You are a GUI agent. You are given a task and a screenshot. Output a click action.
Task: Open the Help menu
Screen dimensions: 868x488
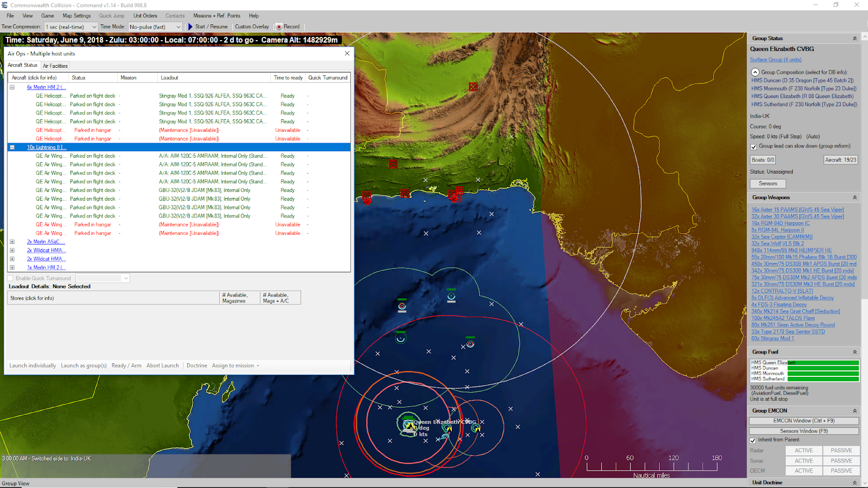click(x=254, y=16)
